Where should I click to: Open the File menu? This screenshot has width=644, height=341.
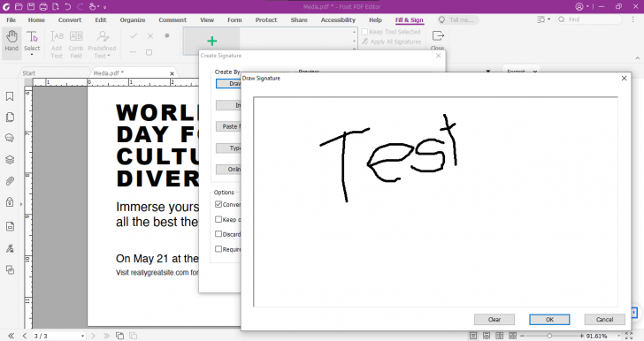click(11, 19)
